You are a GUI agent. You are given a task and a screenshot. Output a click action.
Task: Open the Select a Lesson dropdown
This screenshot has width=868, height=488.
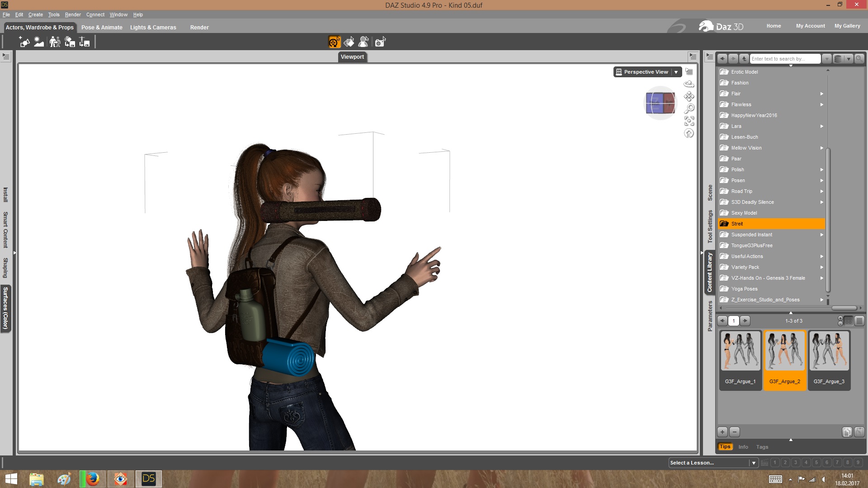pos(753,463)
